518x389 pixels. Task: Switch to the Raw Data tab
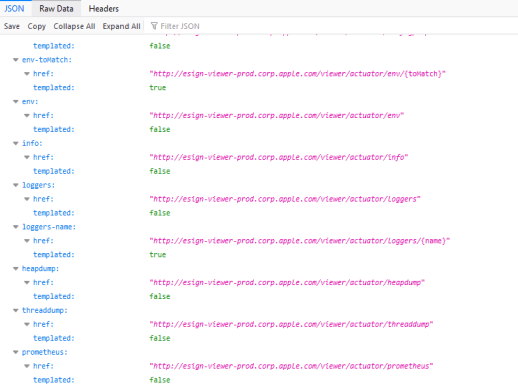click(56, 8)
